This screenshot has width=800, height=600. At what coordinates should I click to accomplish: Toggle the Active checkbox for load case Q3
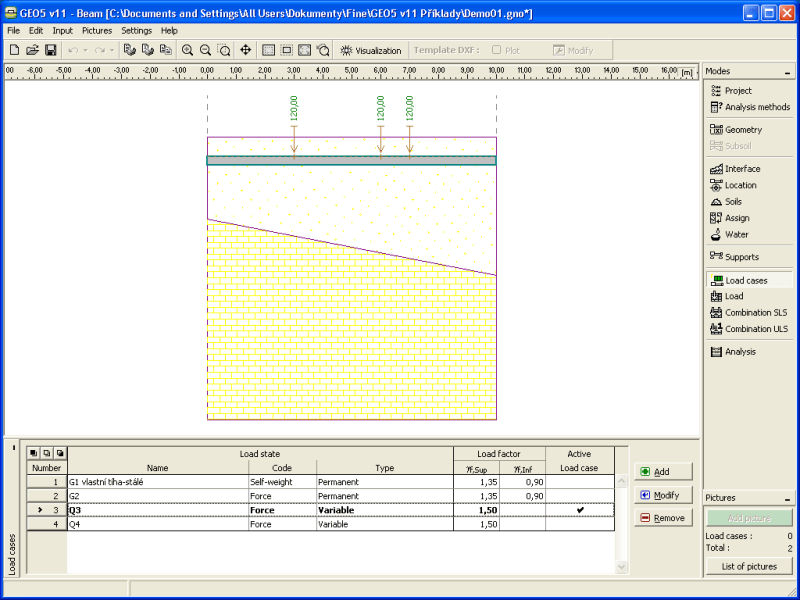(580, 510)
